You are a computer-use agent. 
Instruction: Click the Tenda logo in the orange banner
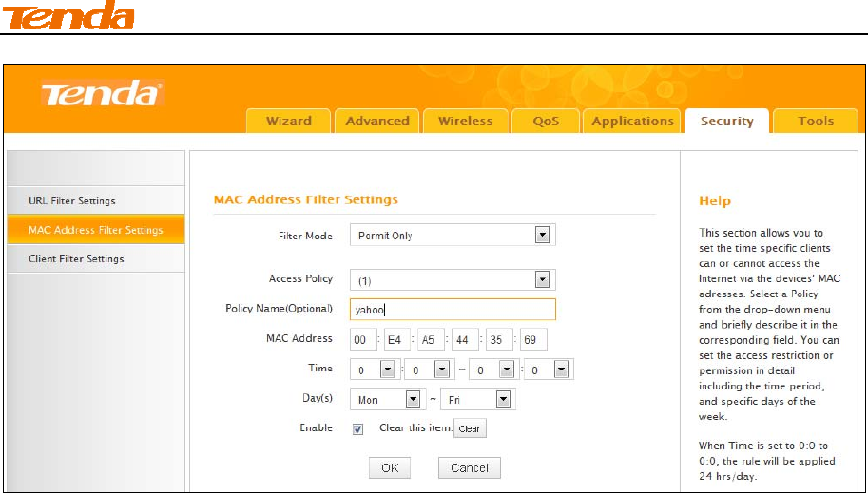pyautogui.click(x=103, y=95)
